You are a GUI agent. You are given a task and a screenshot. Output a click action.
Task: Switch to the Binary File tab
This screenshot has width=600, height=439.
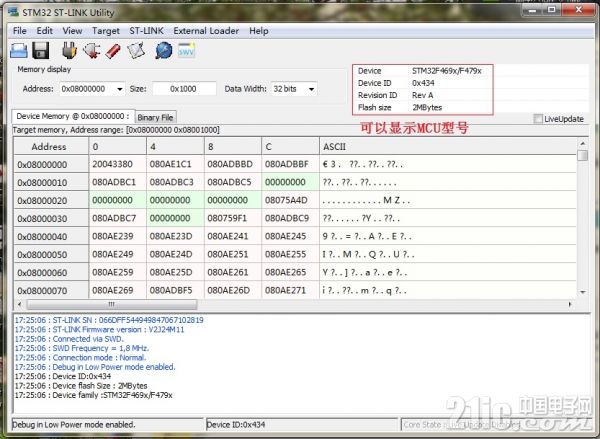pos(155,118)
